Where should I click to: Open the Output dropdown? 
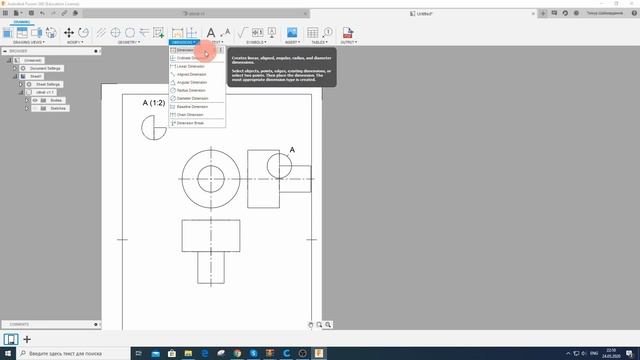[x=349, y=42]
